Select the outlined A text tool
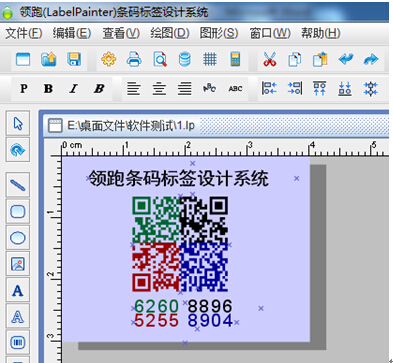 18,316
